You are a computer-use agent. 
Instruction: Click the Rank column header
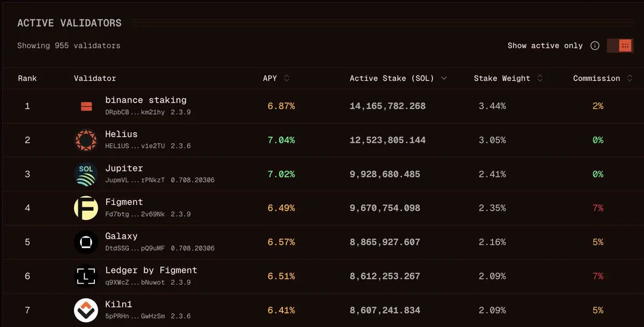[27, 78]
